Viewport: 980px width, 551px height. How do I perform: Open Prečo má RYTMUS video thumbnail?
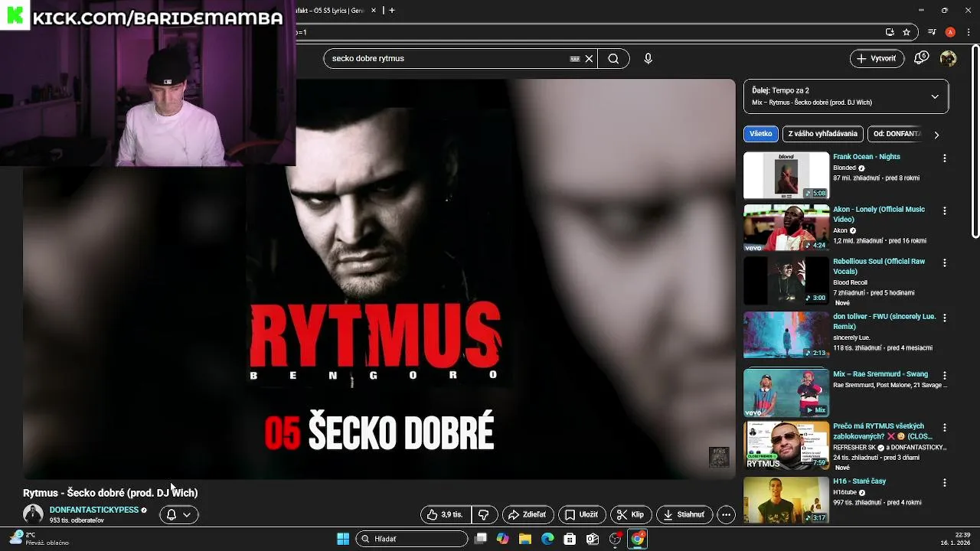click(x=786, y=445)
